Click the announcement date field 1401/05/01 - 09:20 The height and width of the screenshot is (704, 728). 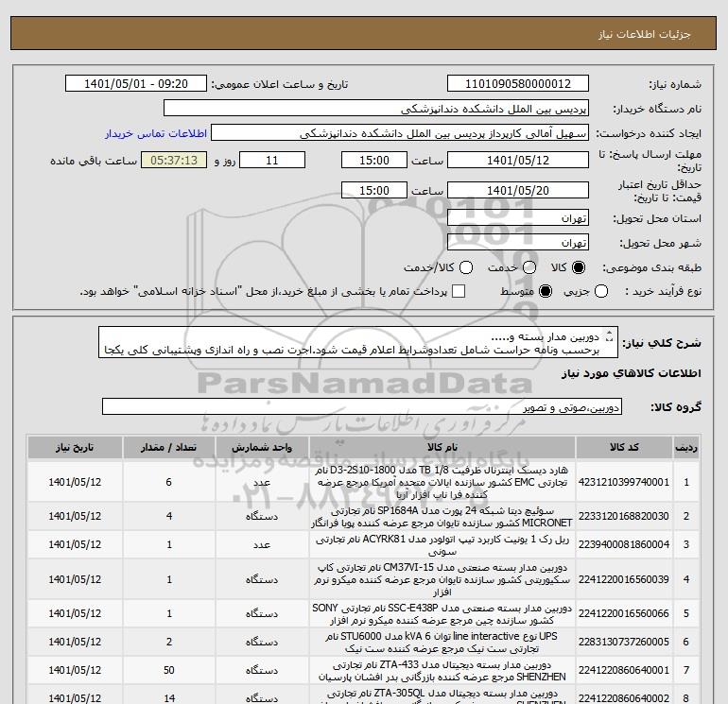pyautogui.click(x=135, y=83)
